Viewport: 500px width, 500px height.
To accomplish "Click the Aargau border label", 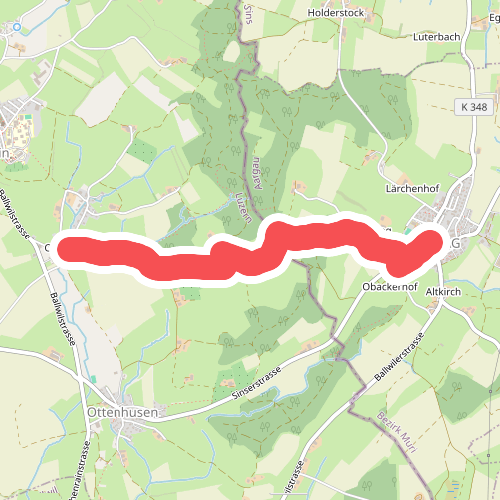I will pyautogui.click(x=257, y=173).
